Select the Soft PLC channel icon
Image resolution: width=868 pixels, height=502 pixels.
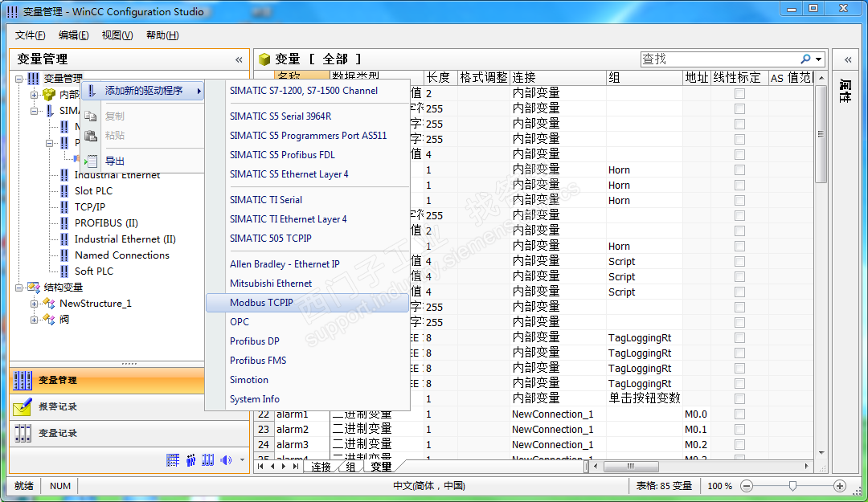65,271
